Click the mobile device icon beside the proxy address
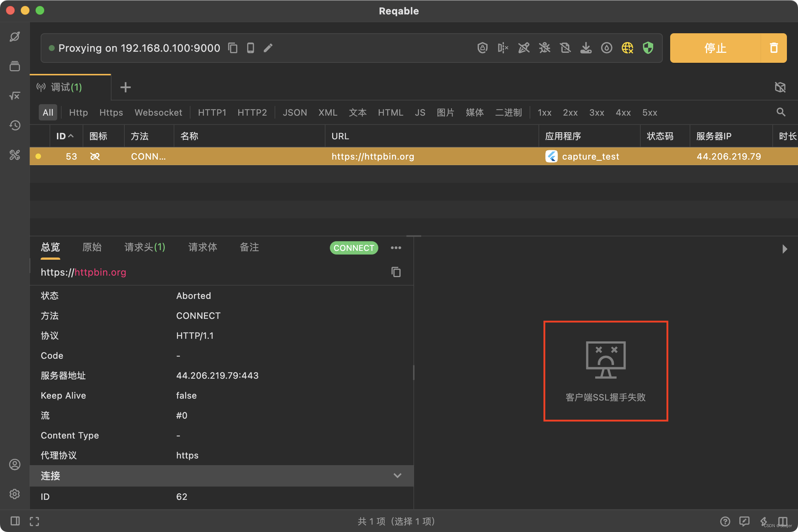This screenshot has width=798, height=532. click(x=250, y=48)
